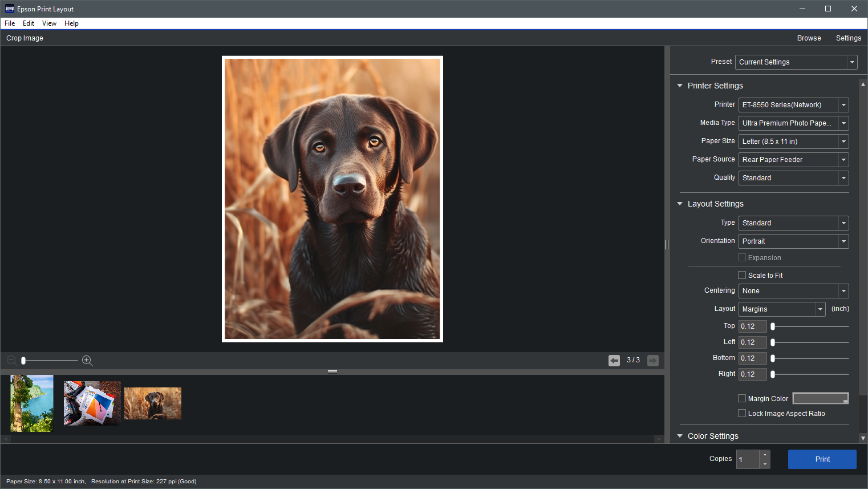Open the File menu

point(10,23)
